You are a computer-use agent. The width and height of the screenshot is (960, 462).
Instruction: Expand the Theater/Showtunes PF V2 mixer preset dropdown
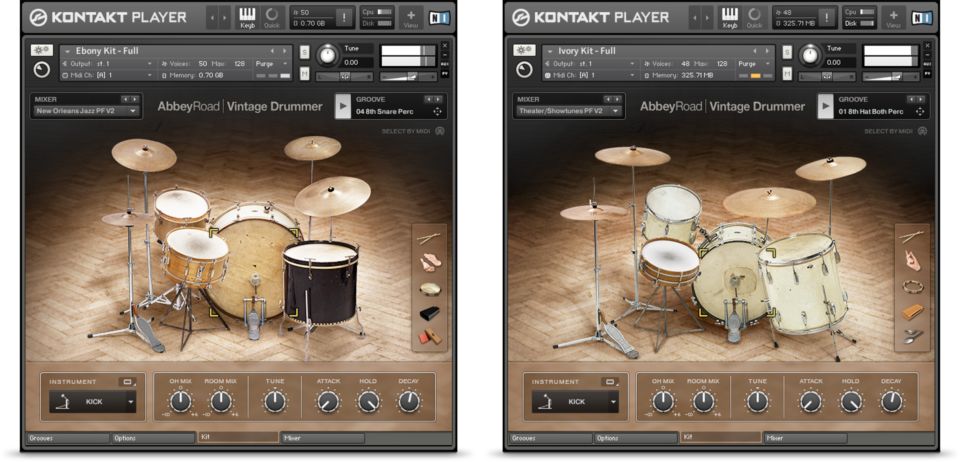[569, 111]
